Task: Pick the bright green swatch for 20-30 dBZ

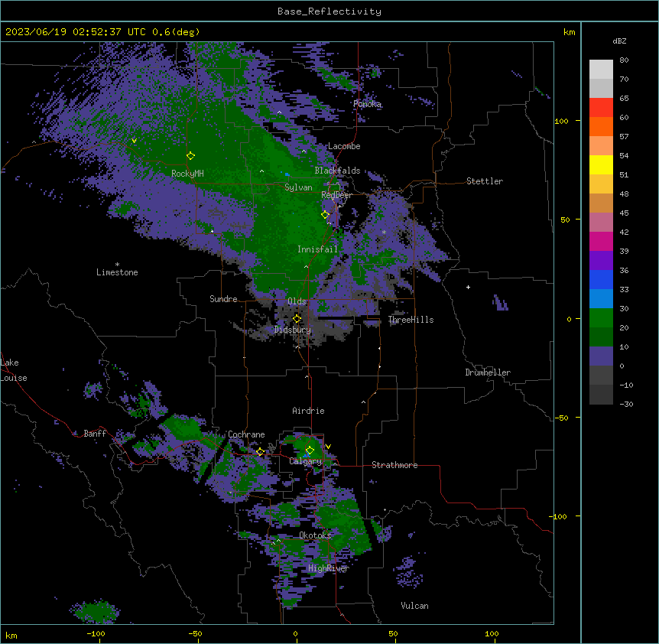Action: point(601,318)
